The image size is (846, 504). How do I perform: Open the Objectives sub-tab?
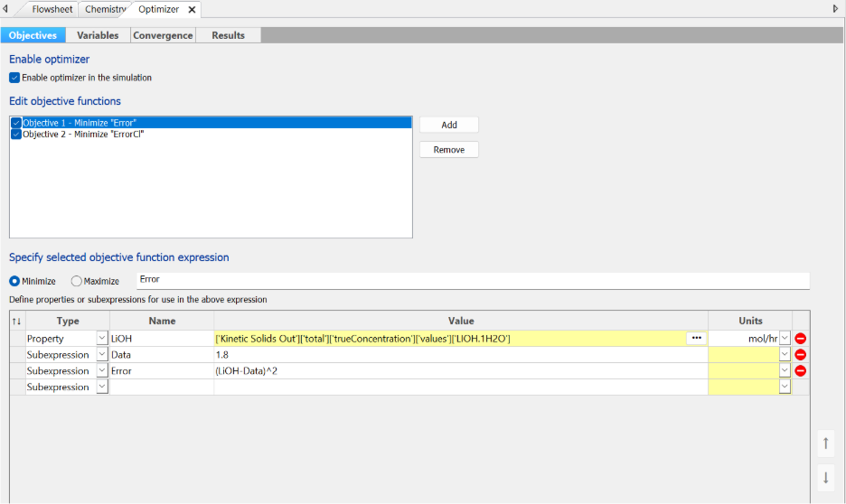pos(33,35)
